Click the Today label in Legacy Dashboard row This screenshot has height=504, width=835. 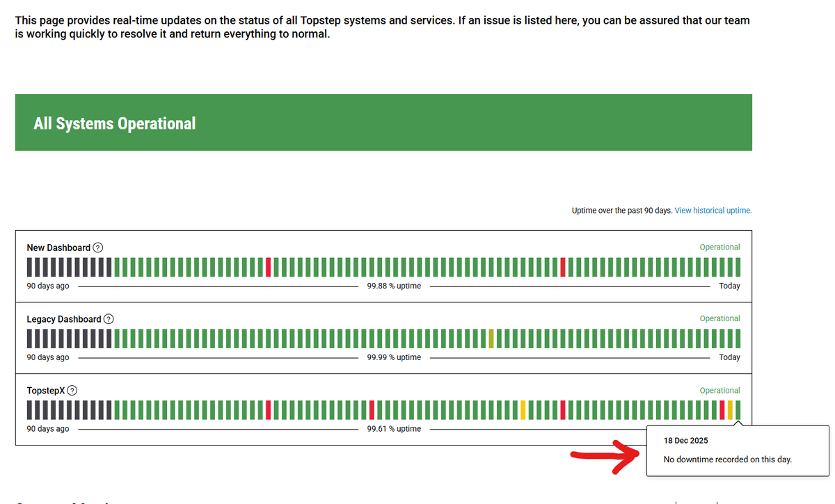click(x=729, y=357)
